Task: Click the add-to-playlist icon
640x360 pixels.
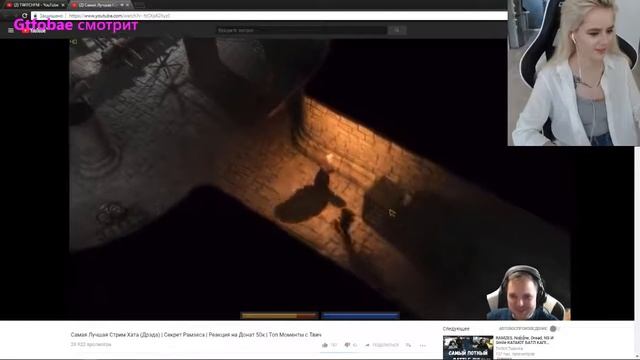Action: 409,345
